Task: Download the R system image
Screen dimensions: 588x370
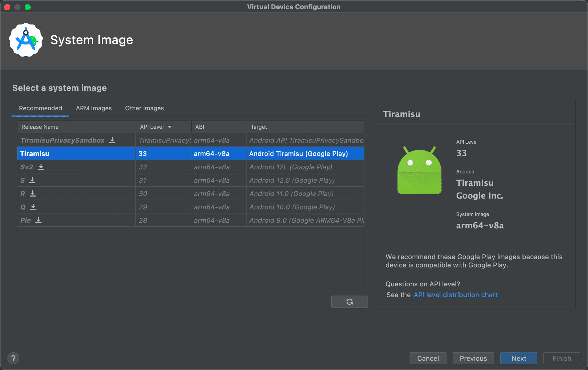Action: (33, 193)
